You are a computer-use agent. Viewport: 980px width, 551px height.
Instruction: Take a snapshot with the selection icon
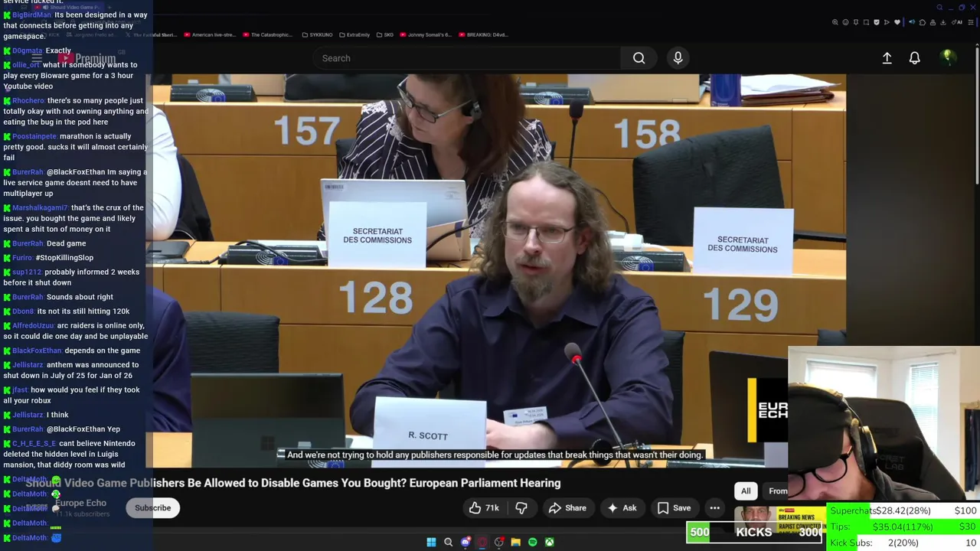(x=866, y=22)
